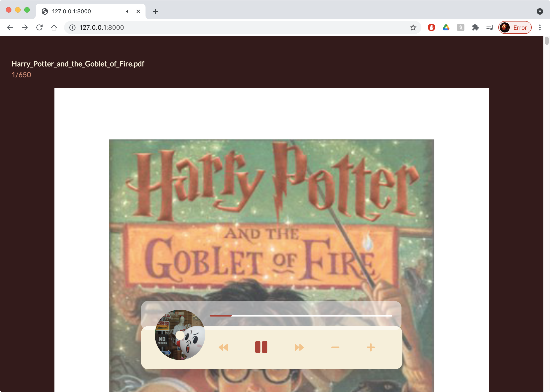The height and width of the screenshot is (392, 550).
Task: Pause the audio playback
Action: point(261,347)
